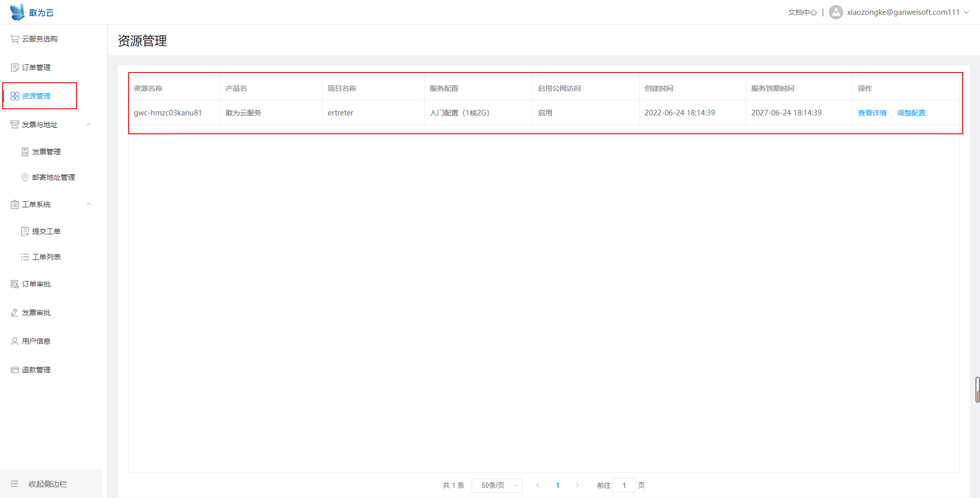Click the 订单审批 icon
The width and height of the screenshot is (980, 498).
click(15, 284)
